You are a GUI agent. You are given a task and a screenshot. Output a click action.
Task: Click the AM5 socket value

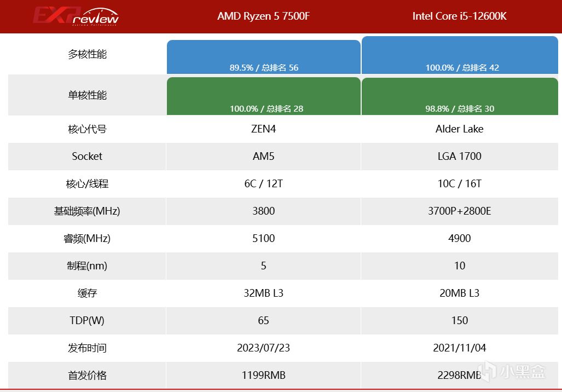click(263, 157)
